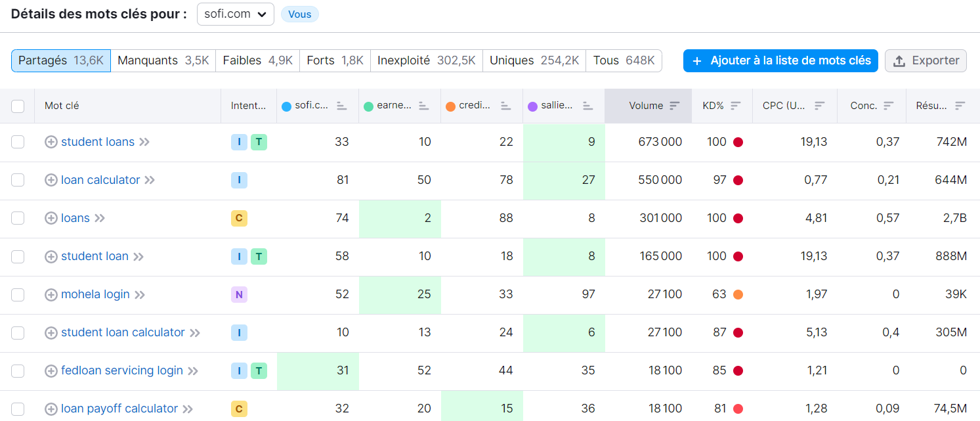Switch to the Manquants 3,5K tab

(x=163, y=60)
